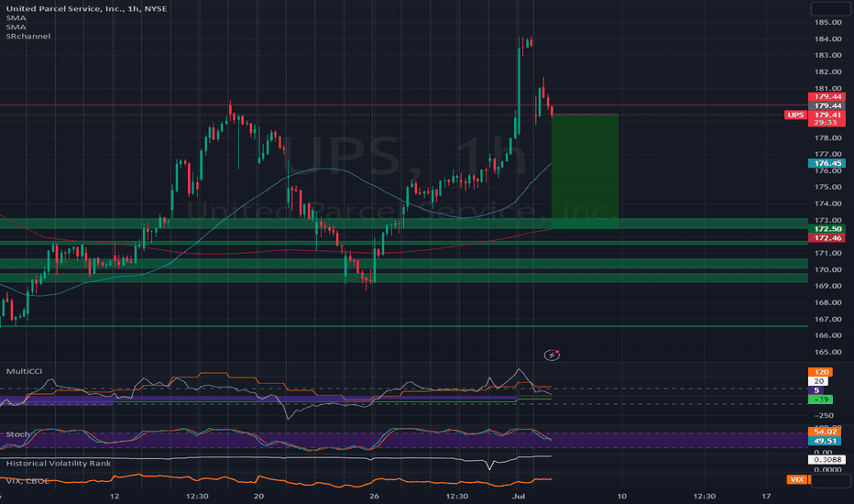Click the gray 179.44 price label
854x504 pixels.
tap(827, 105)
